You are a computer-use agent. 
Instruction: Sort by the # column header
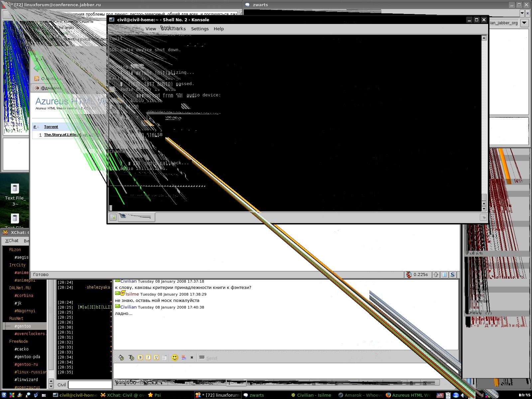35,127
